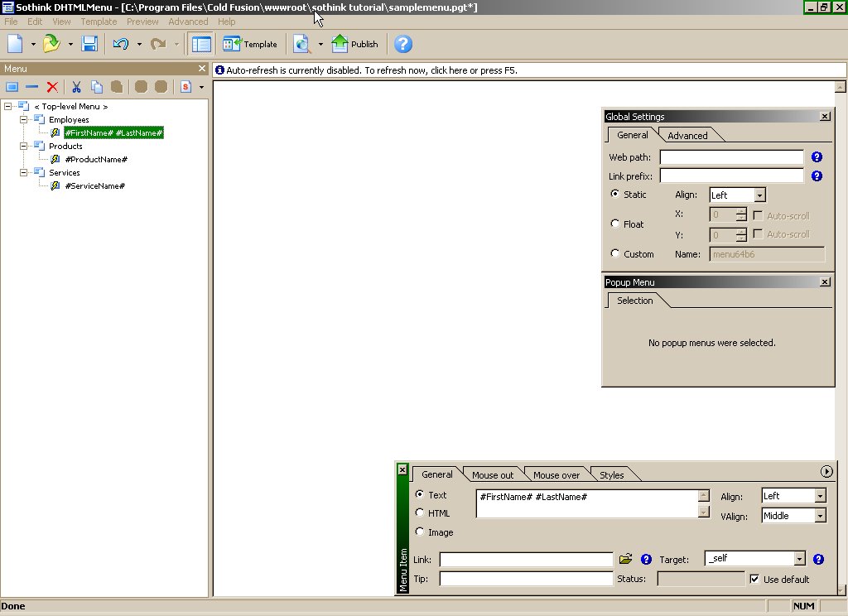Close the Menu panel
Image resolution: width=848 pixels, height=616 pixels.
coord(202,68)
